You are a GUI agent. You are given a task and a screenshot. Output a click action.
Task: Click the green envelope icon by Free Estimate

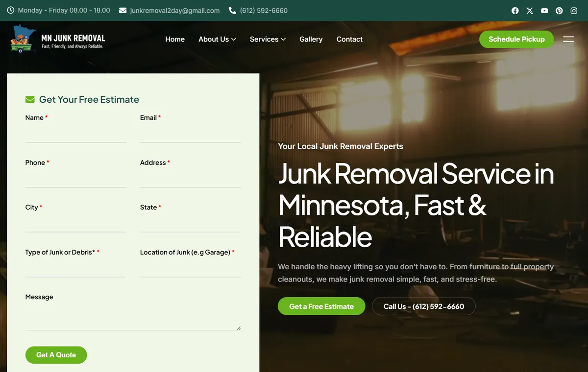click(x=30, y=99)
